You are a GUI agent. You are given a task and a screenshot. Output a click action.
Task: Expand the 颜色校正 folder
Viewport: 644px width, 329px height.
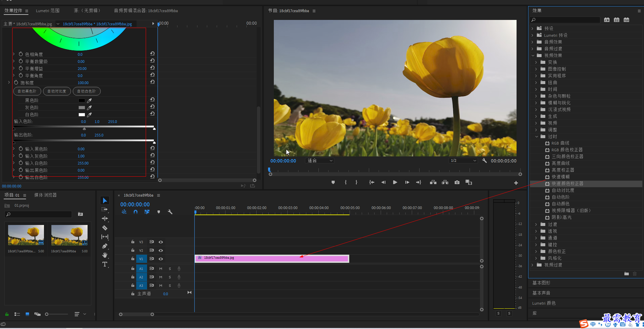coord(536,251)
